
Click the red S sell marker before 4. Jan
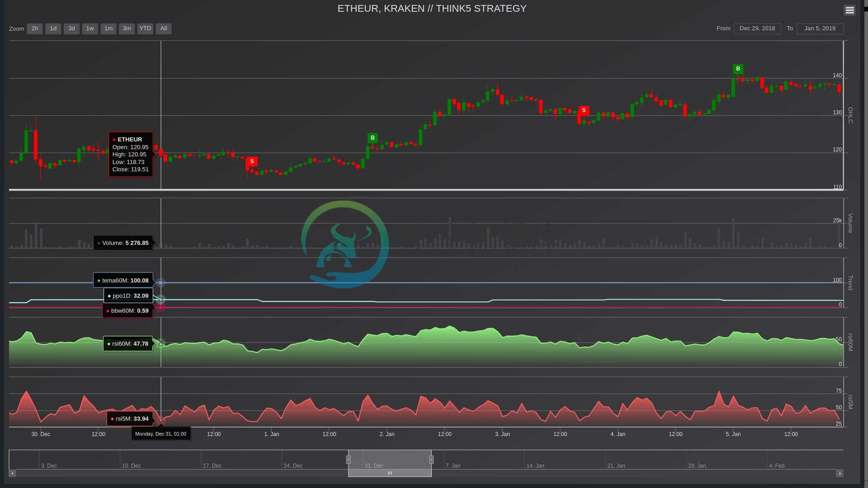(x=584, y=110)
